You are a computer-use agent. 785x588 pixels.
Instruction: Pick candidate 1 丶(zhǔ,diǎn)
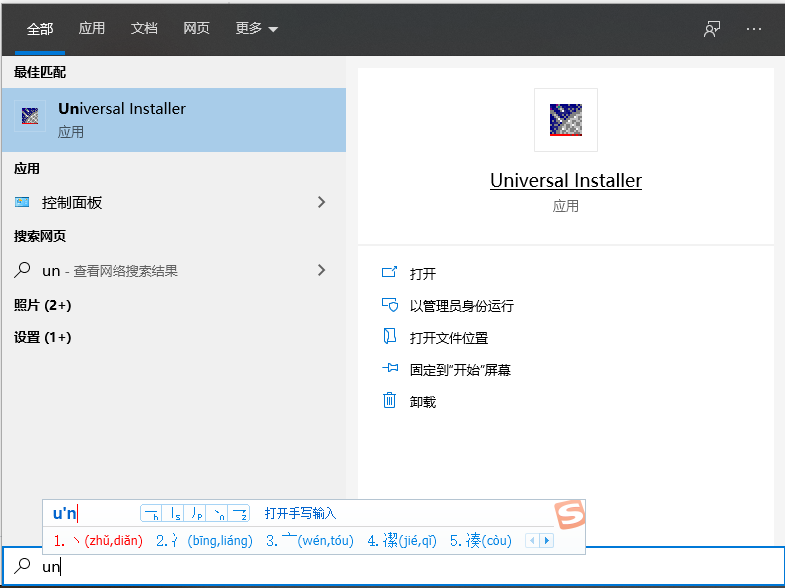[98, 540]
